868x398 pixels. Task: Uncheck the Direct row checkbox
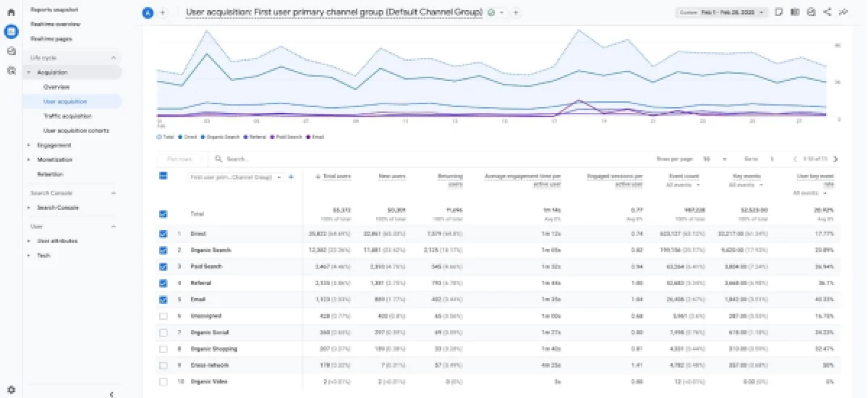pos(163,234)
